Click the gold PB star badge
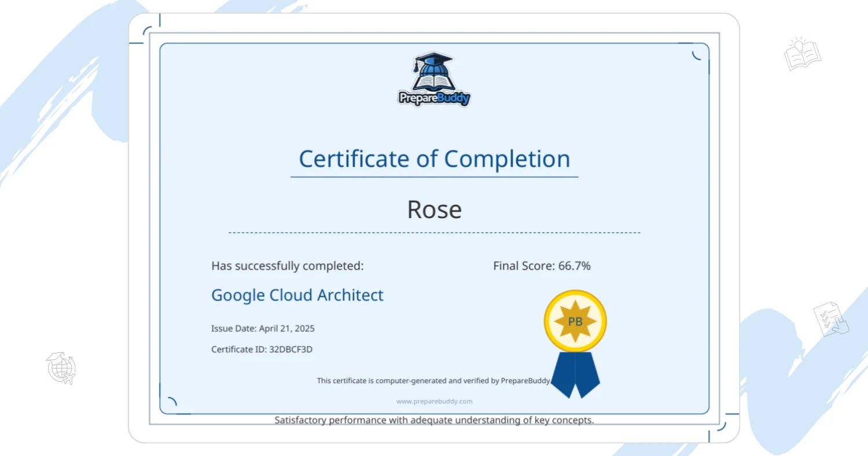This screenshot has height=456, width=868. [x=575, y=321]
